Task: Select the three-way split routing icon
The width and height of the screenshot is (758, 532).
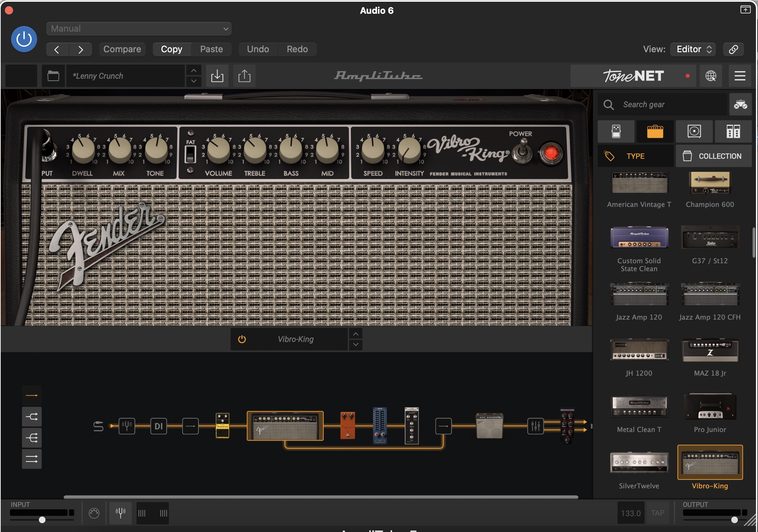Action: click(x=32, y=438)
